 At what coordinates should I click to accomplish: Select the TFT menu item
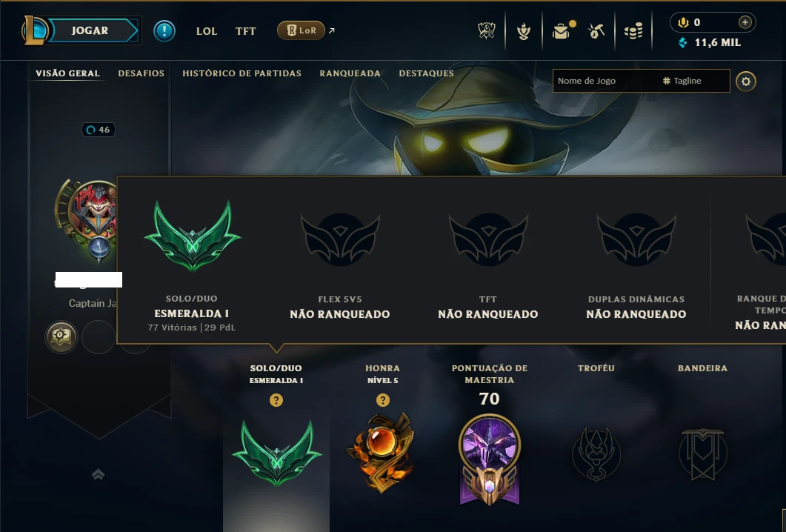[x=246, y=31]
